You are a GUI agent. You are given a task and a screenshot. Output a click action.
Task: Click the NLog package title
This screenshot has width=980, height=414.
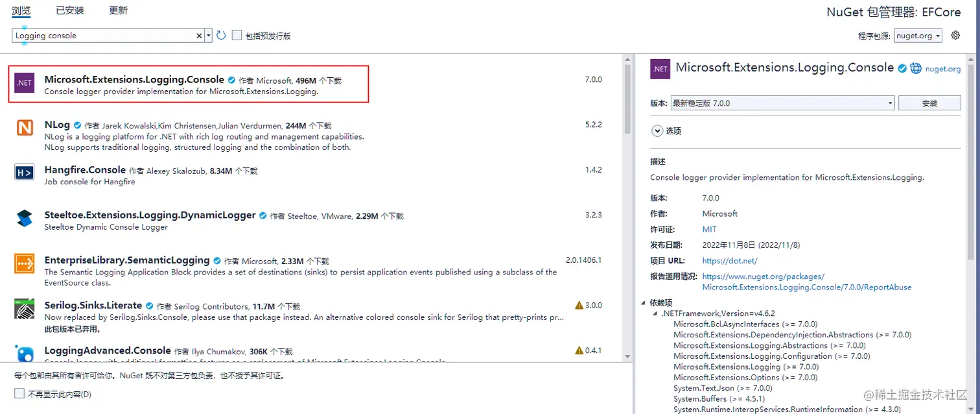tap(57, 125)
